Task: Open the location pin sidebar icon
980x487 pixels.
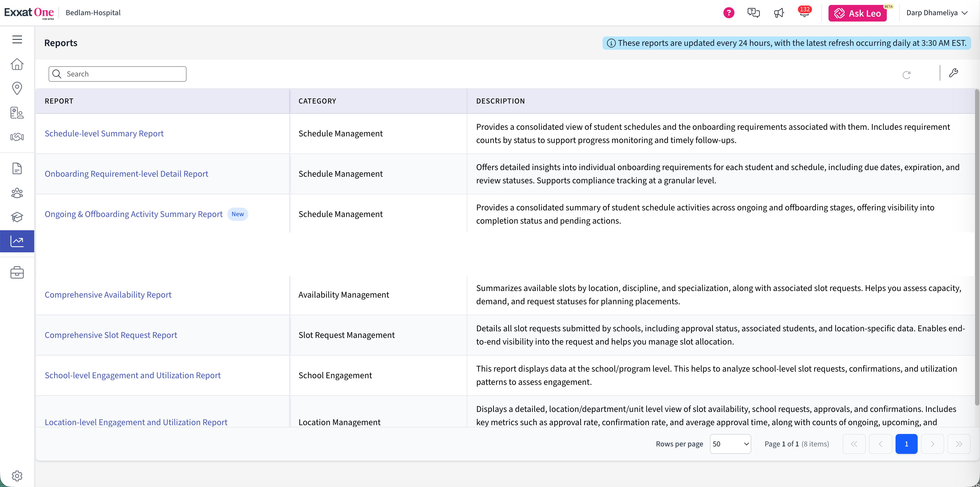Action: pyautogui.click(x=17, y=88)
